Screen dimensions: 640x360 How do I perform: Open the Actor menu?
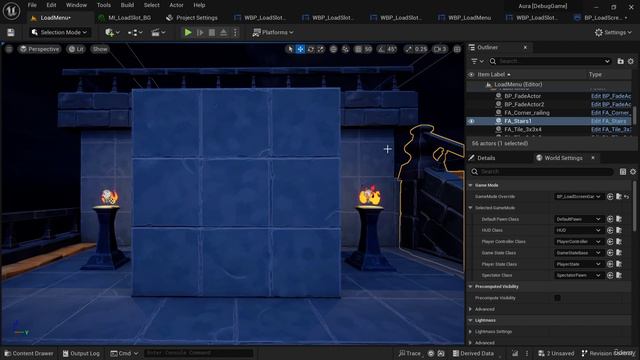pyautogui.click(x=176, y=5)
